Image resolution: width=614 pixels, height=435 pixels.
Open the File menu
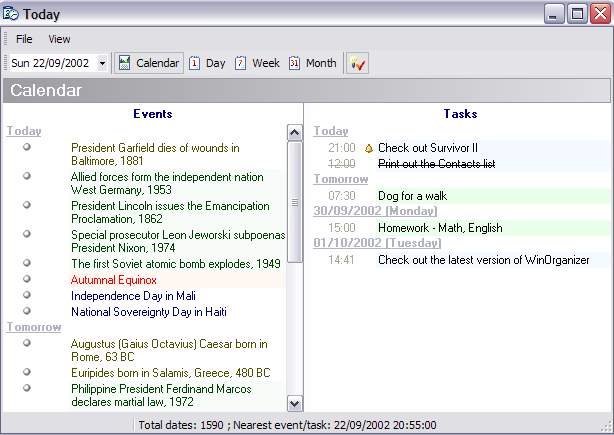[24, 39]
